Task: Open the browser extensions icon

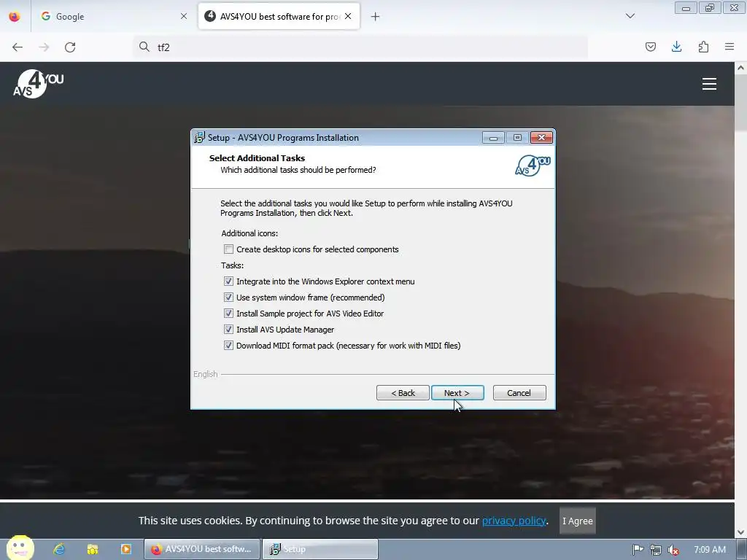Action: tap(703, 47)
